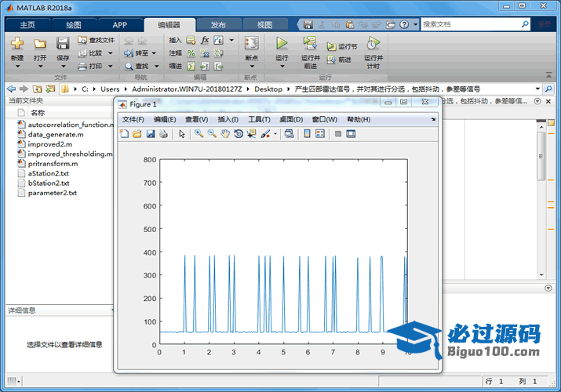Click the uncomment icon
This screenshot has height=392, width=561.
coord(205,53)
